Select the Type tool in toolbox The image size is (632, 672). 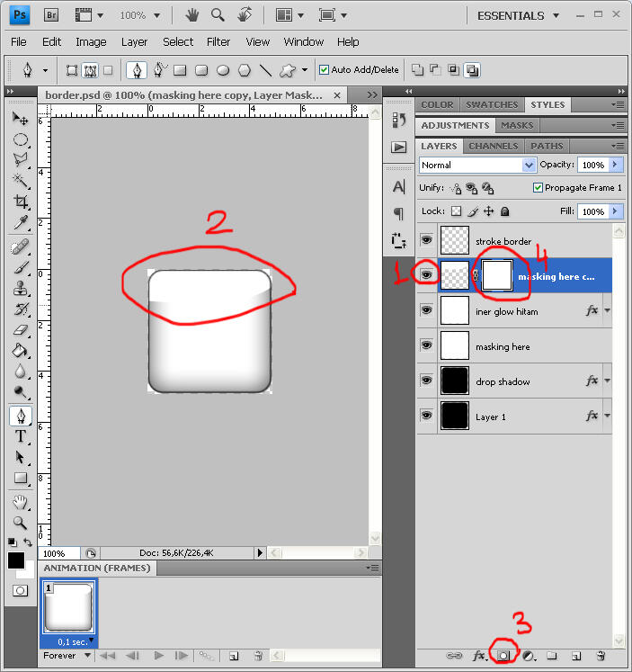(x=20, y=436)
